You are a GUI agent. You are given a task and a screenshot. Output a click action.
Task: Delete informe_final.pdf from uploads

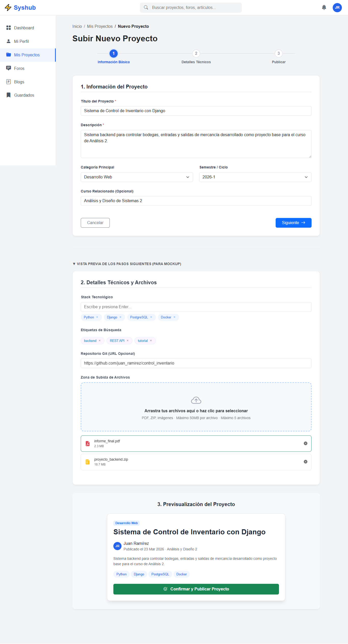point(305,443)
